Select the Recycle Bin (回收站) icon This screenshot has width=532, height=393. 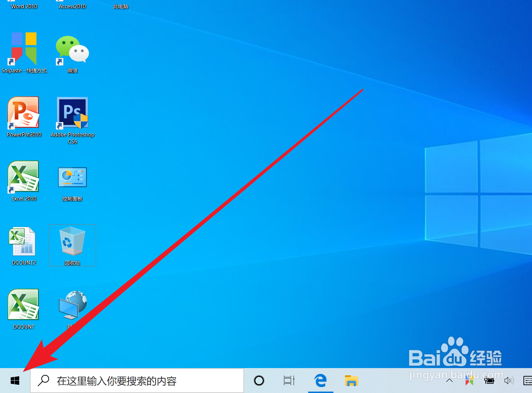(x=72, y=246)
